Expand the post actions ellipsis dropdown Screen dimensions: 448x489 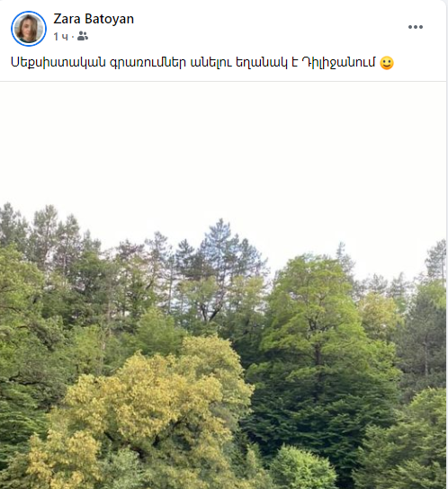(x=416, y=27)
